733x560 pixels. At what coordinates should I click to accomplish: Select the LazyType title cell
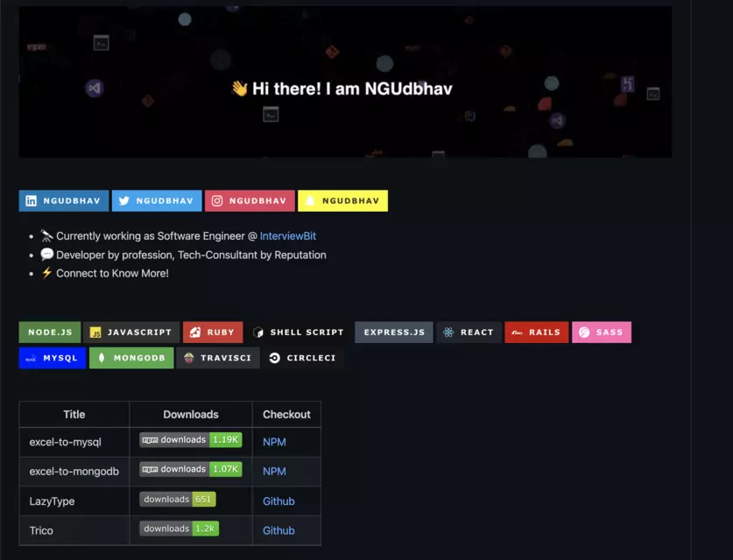(74, 501)
